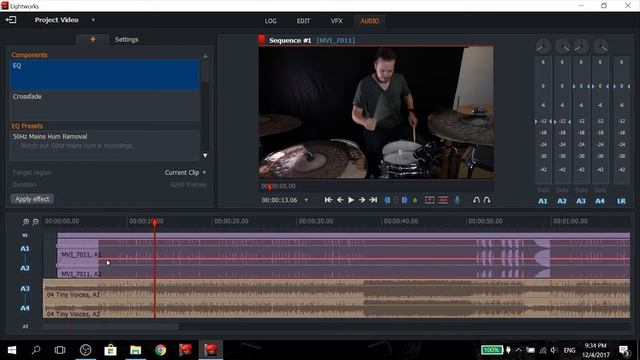Click the A3 mixer level fader
Screen dimensions: 640x360
click(x=581, y=86)
